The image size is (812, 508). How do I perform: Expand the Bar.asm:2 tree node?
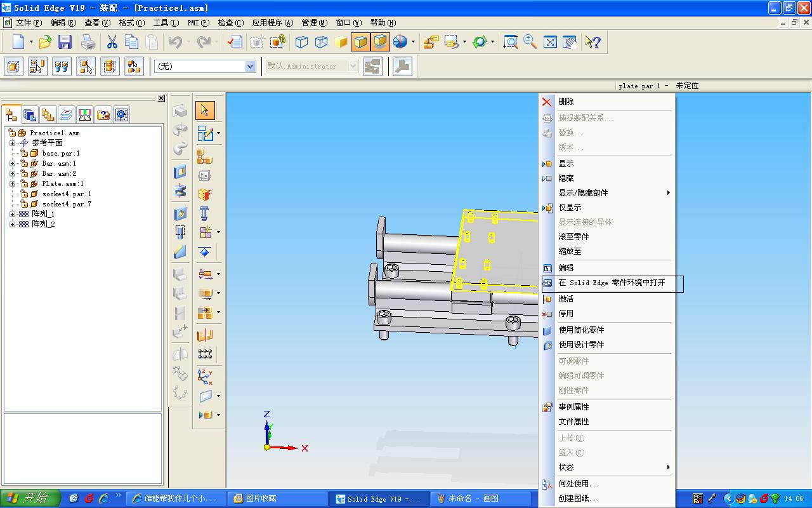[x=12, y=173]
